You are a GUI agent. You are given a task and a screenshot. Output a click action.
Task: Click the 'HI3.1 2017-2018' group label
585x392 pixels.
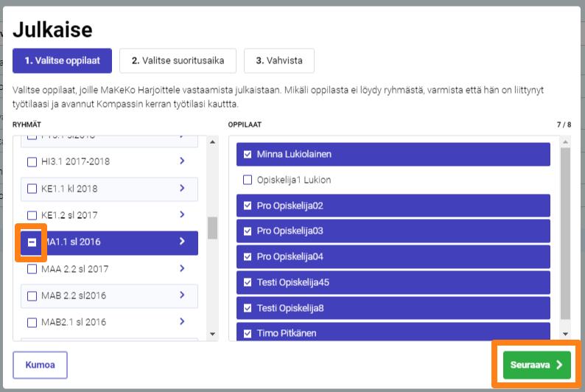(75, 161)
